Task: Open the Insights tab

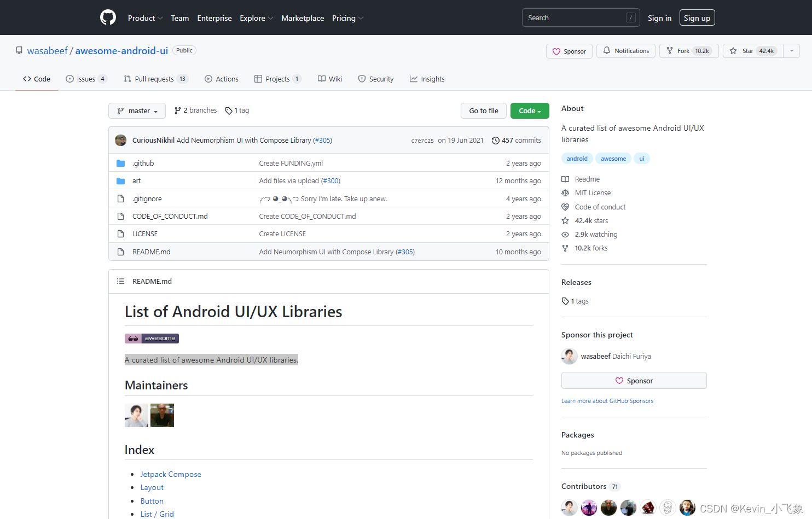Action: coord(427,79)
